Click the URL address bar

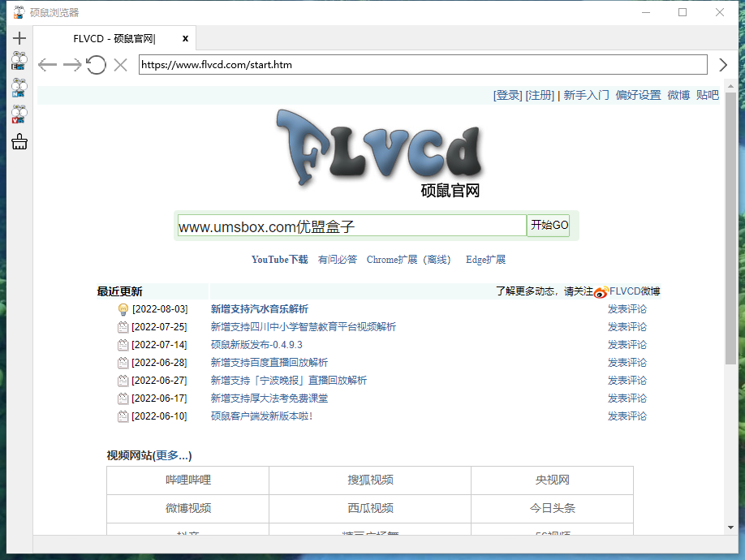[423, 65]
